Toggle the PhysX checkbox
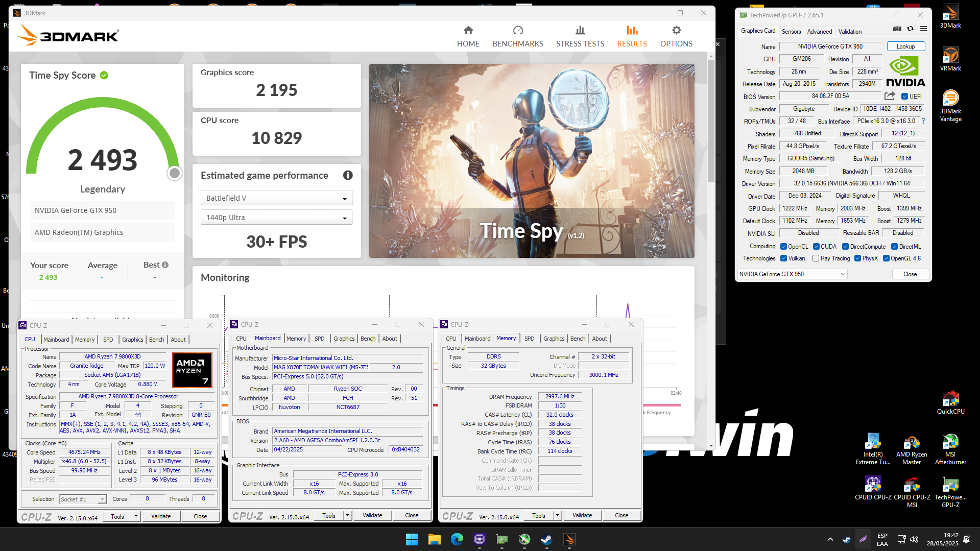The width and height of the screenshot is (980, 551). click(857, 258)
